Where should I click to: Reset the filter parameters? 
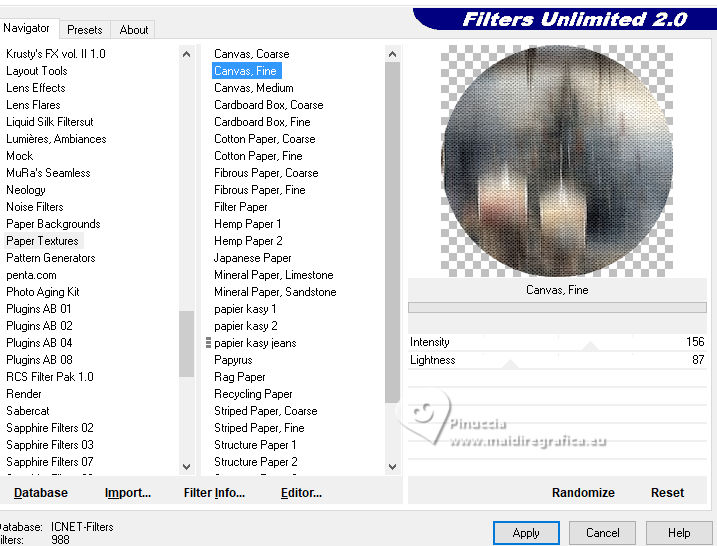tap(667, 492)
